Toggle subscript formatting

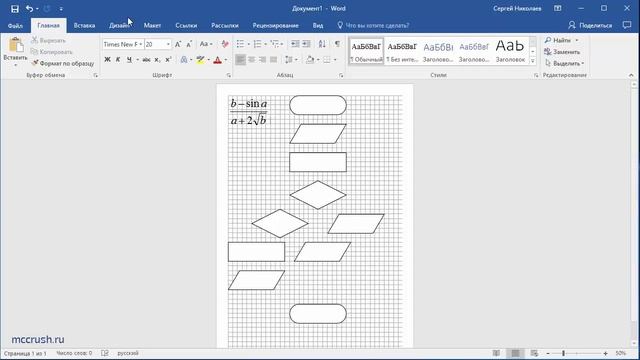click(x=157, y=60)
